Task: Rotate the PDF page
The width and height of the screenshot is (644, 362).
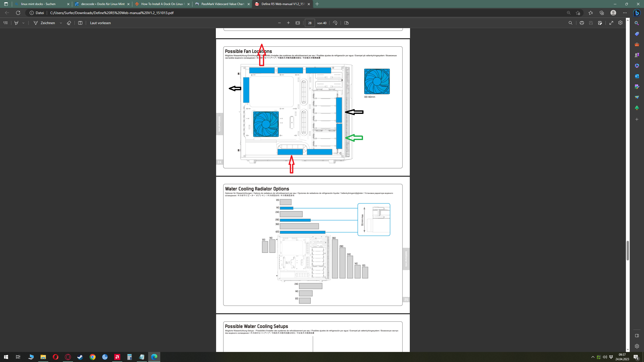Action: coord(335,23)
